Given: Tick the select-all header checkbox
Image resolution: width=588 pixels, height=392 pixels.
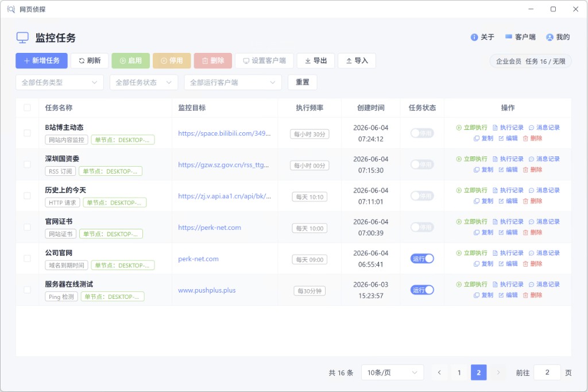Looking at the screenshot, I should click(x=27, y=107).
